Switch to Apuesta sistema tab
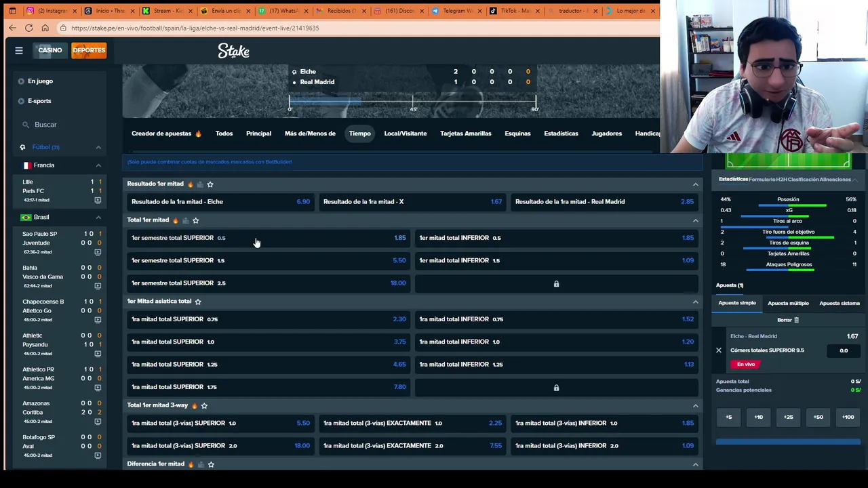 click(x=840, y=304)
